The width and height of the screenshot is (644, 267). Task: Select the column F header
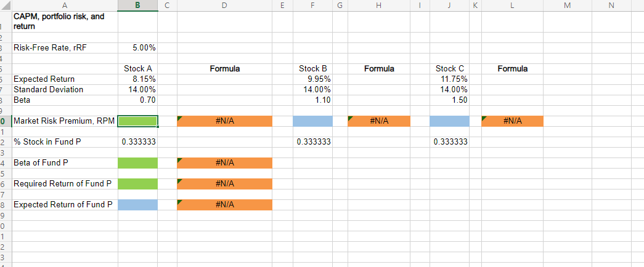[x=312, y=6]
